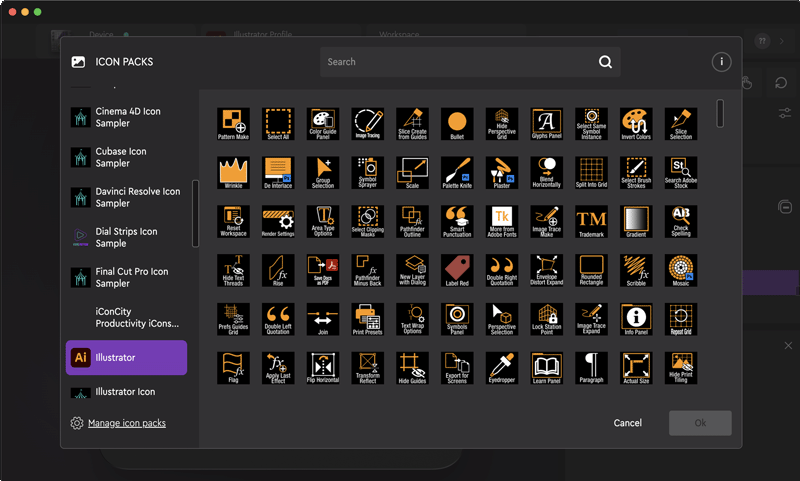The width and height of the screenshot is (800, 481).
Task: Select the Rounded Rectangle icon
Action: point(591,270)
